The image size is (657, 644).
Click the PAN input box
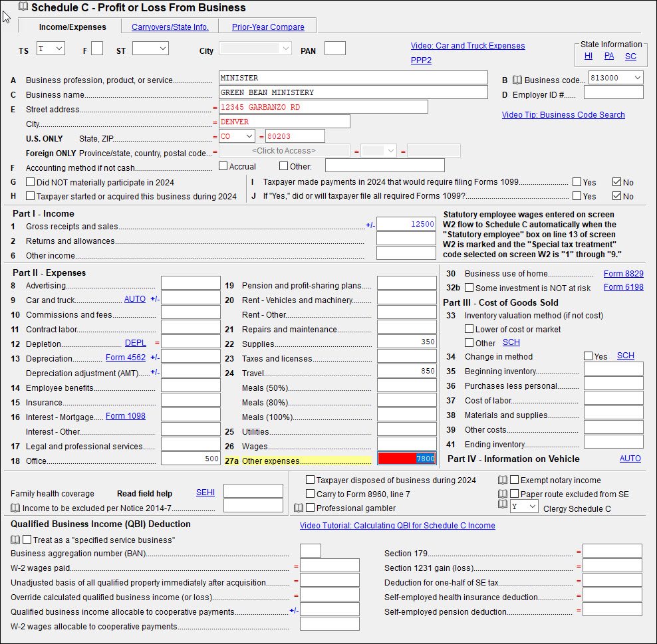tap(335, 49)
